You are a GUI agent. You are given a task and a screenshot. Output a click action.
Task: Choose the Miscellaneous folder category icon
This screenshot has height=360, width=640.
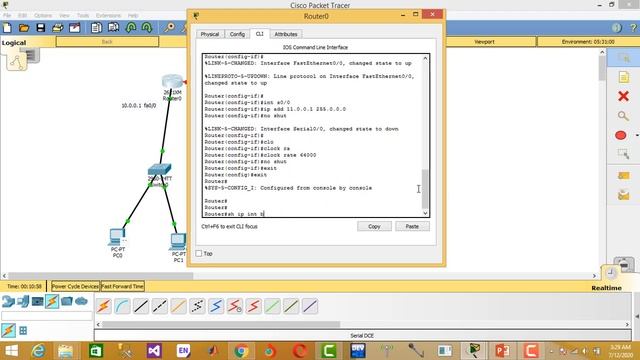click(67, 302)
